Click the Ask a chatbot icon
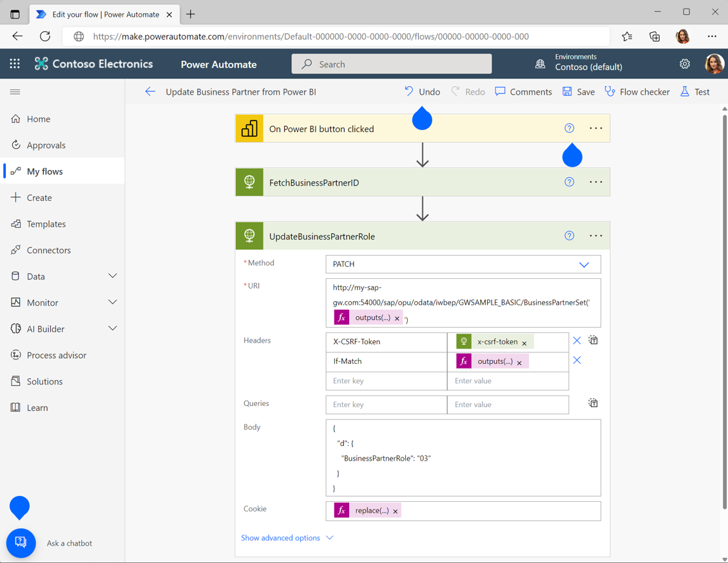This screenshot has width=728, height=563. point(21,542)
